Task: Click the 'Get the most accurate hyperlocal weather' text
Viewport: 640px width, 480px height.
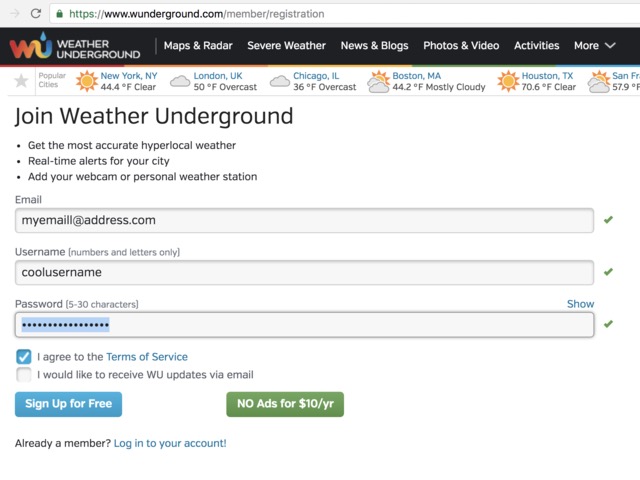Action: click(132, 145)
